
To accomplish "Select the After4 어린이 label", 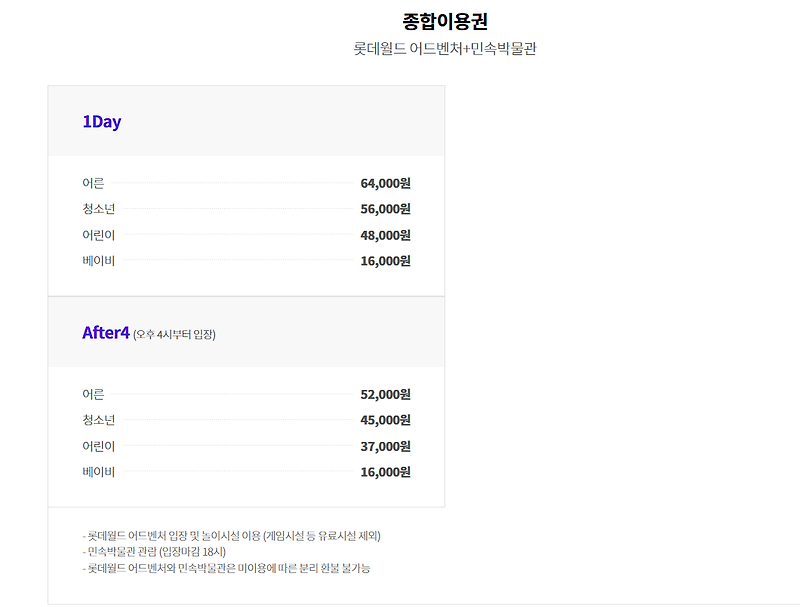I will point(98,446).
